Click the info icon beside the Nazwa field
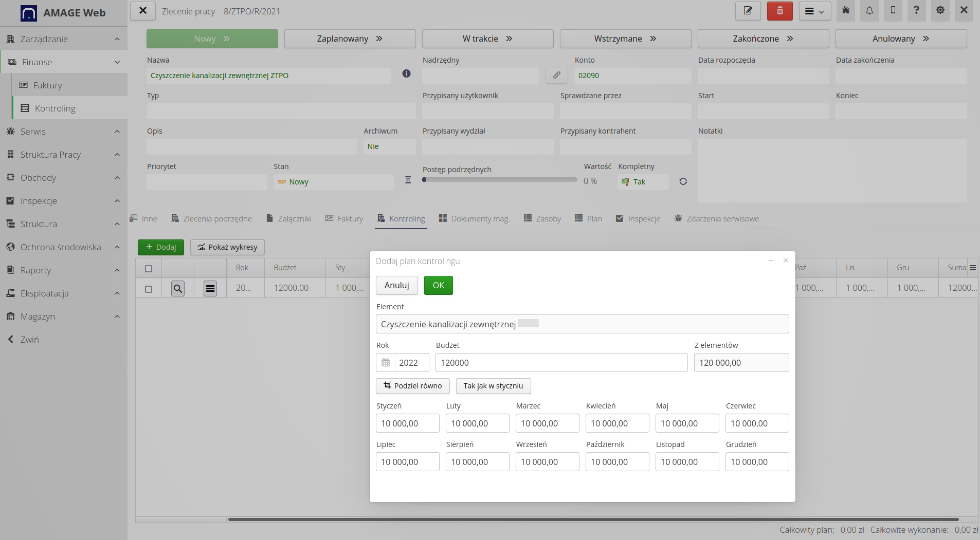Image resolution: width=980 pixels, height=540 pixels. [406, 73]
